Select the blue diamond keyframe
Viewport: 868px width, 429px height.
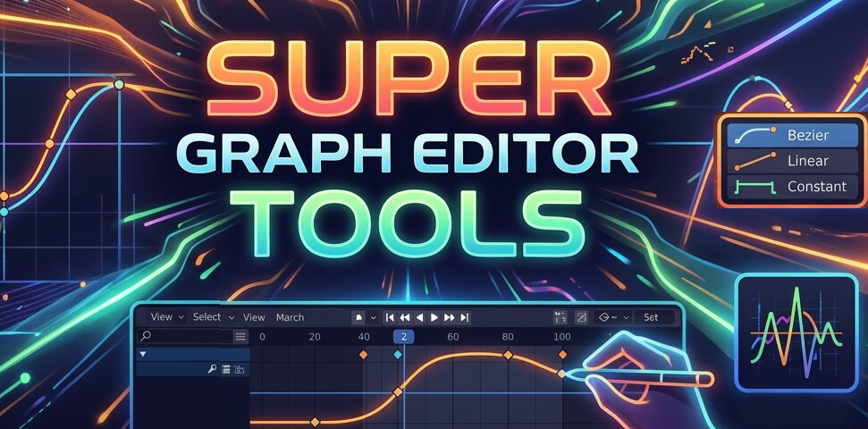point(398,354)
